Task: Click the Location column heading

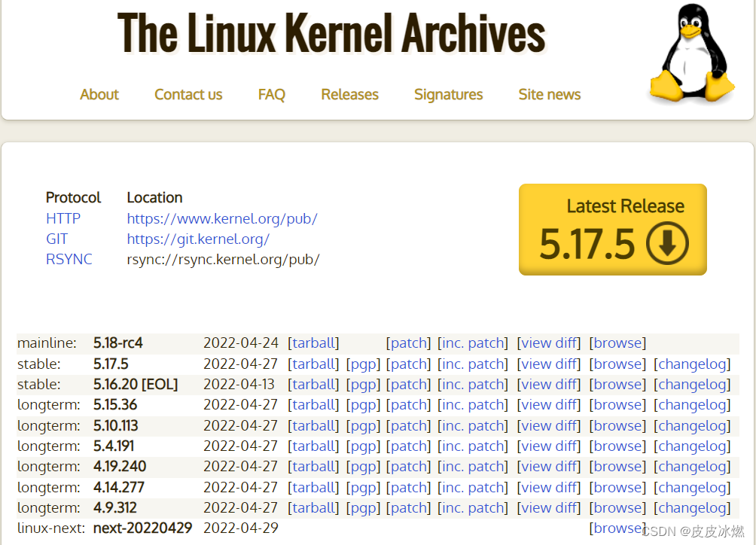Action: coord(155,197)
